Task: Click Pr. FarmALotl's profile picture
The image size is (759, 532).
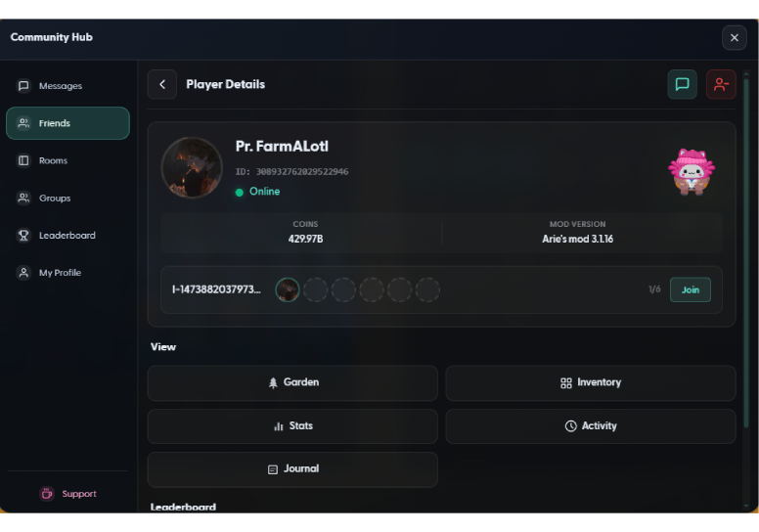Action: coord(192,167)
